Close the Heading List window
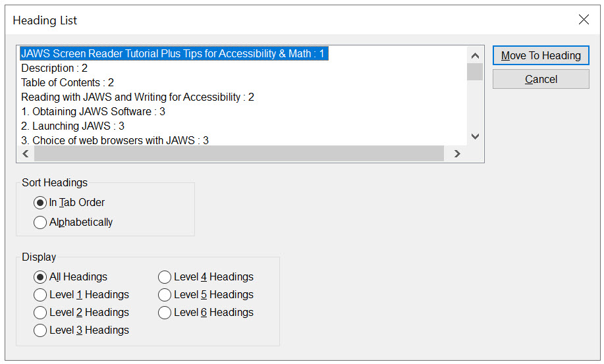Screen dimensions: 604x364 point(584,20)
